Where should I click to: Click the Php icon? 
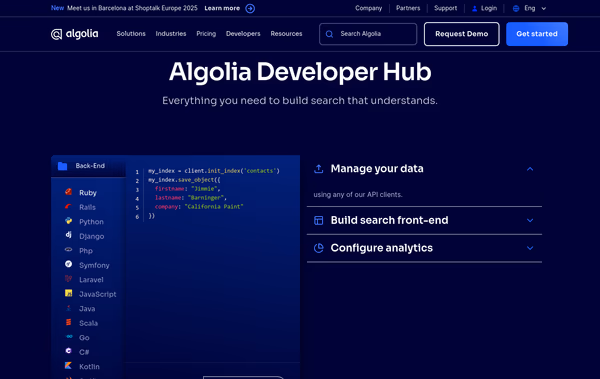point(68,250)
